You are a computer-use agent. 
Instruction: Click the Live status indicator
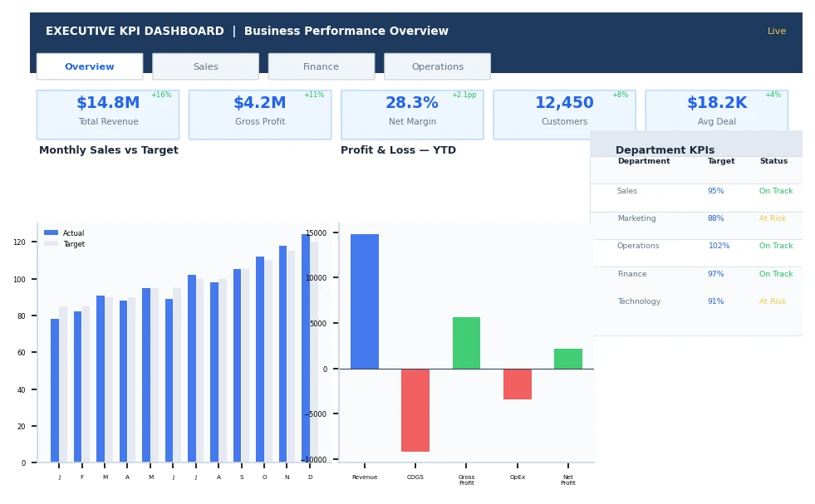[x=777, y=32]
